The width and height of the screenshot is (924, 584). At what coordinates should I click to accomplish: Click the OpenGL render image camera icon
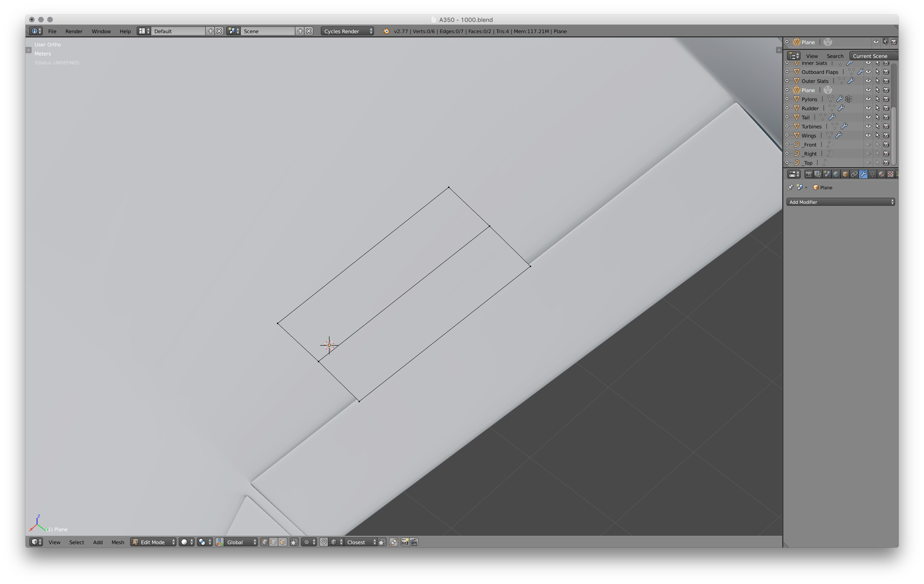(x=405, y=542)
